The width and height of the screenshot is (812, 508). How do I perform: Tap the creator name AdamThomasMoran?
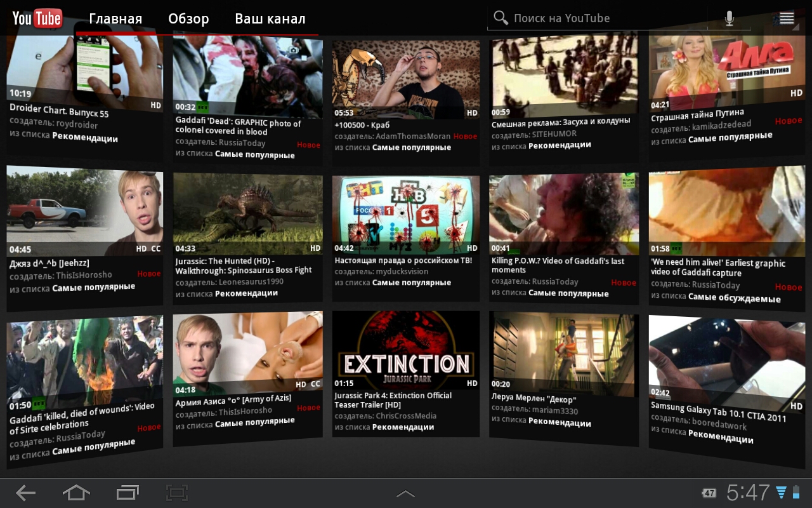(413, 136)
